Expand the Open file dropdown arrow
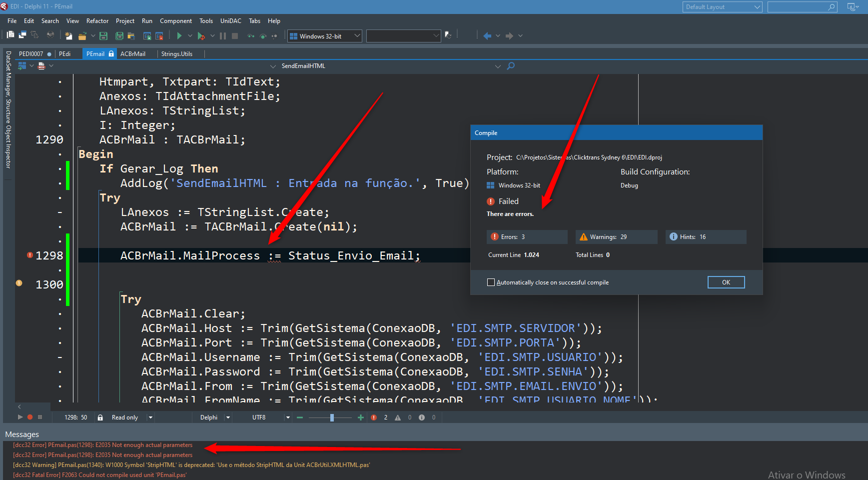The height and width of the screenshot is (480, 868). point(93,36)
